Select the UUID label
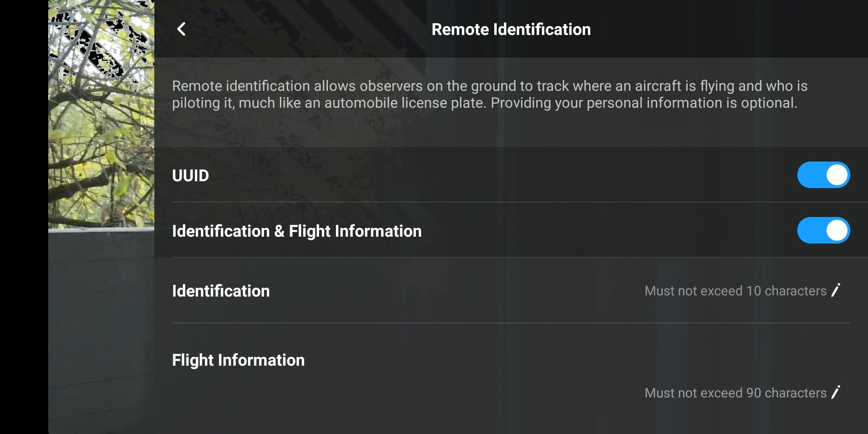 pyautogui.click(x=190, y=176)
